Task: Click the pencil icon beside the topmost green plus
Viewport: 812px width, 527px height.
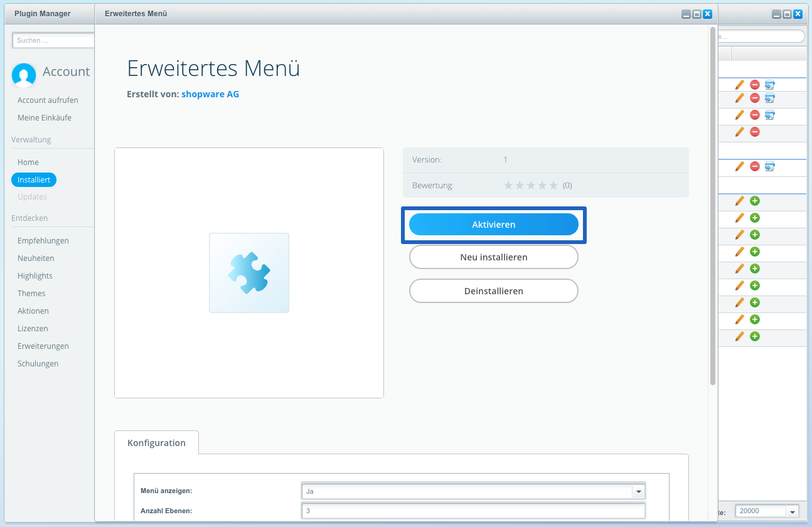Action: [x=739, y=201]
